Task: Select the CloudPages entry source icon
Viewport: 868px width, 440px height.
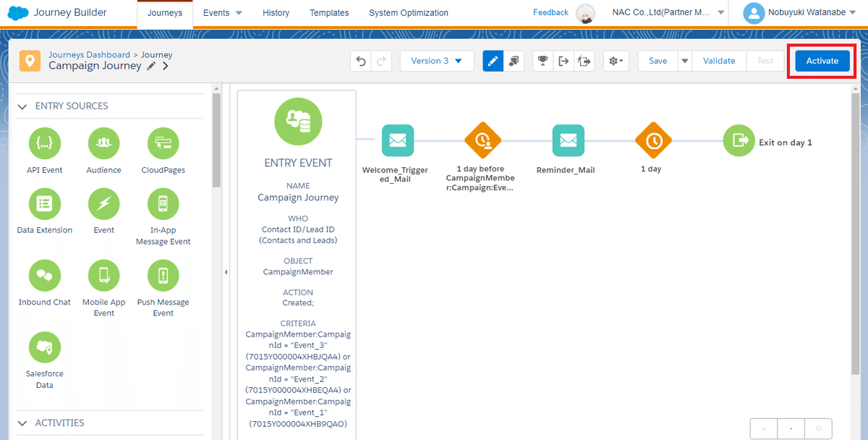Action: (163, 143)
